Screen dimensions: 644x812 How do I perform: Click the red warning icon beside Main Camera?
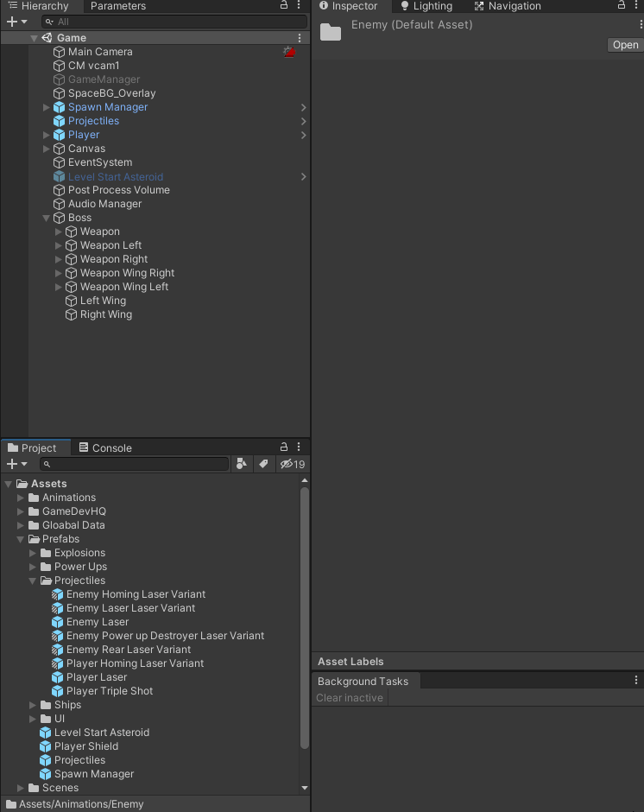pos(289,51)
